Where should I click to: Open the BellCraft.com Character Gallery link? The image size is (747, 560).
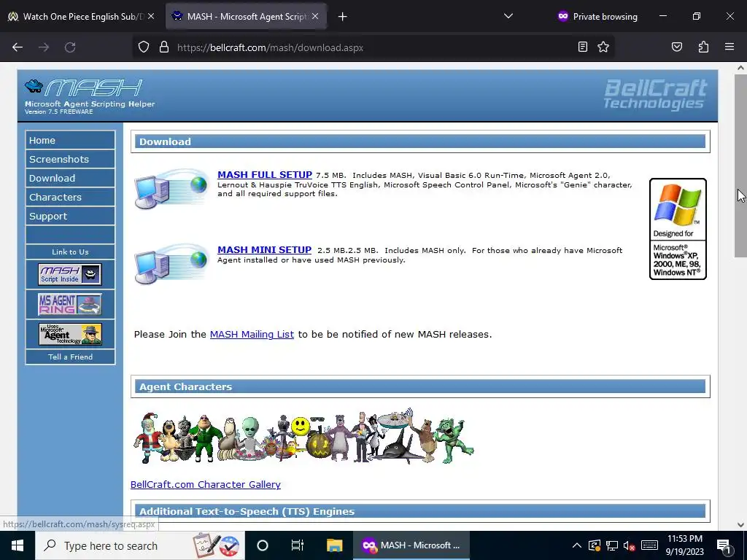[205, 484]
